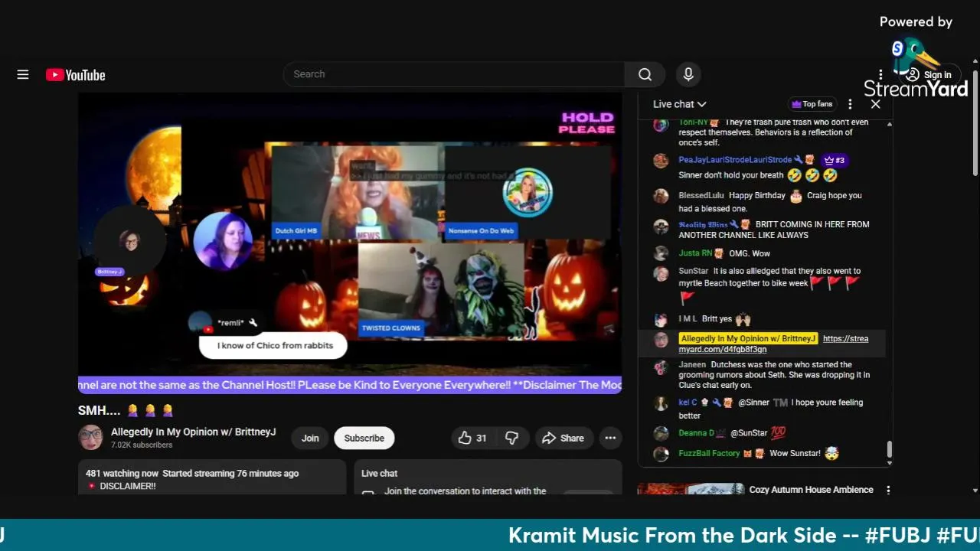Open the streamyard.com link in chat
This screenshot has width=980, height=551.
(773, 344)
